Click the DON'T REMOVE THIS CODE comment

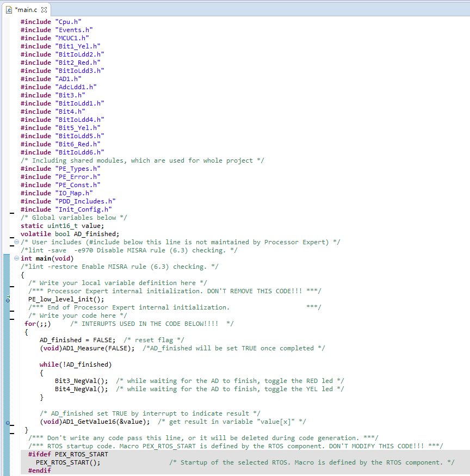point(175,291)
